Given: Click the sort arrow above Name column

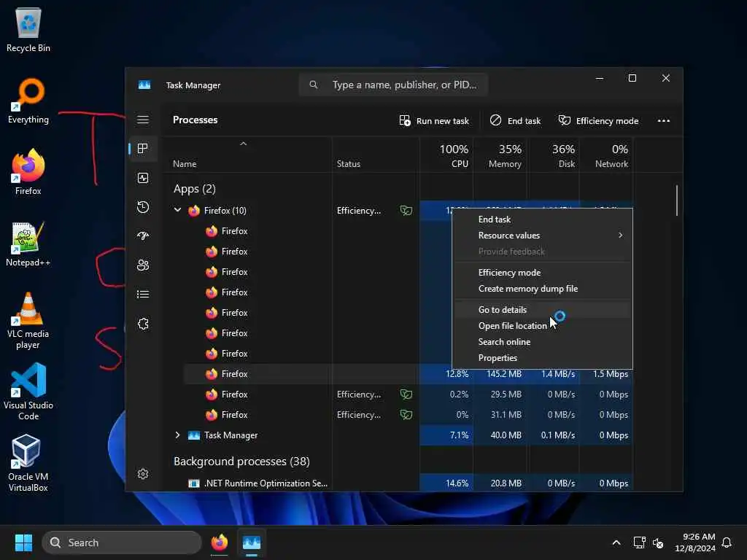Looking at the screenshot, I should click(x=244, y=144).
